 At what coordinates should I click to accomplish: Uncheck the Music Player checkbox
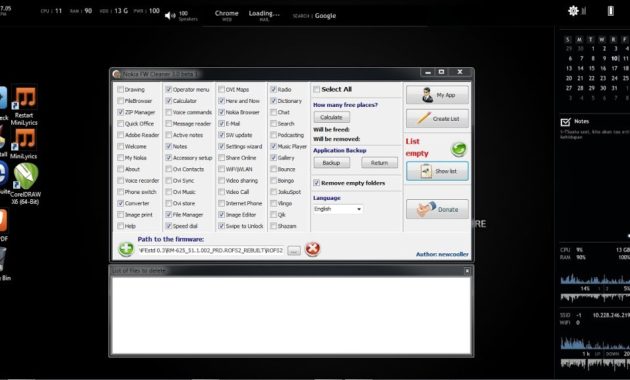pyautogui.click(x=274, y=146)
